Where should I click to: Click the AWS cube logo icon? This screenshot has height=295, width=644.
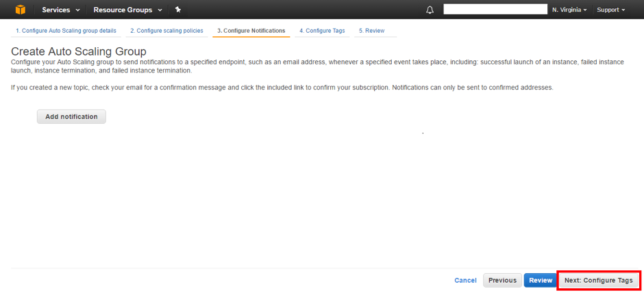coord(20,10)
